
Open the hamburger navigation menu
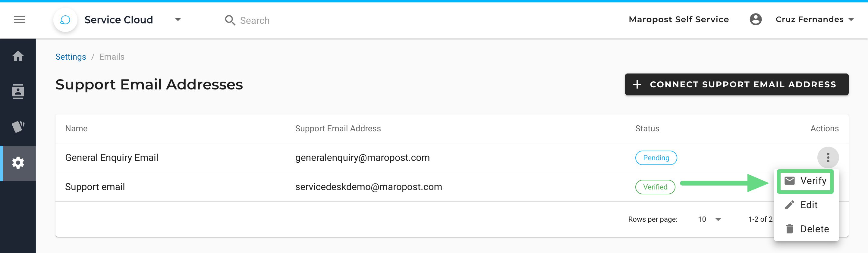(19, 20)
